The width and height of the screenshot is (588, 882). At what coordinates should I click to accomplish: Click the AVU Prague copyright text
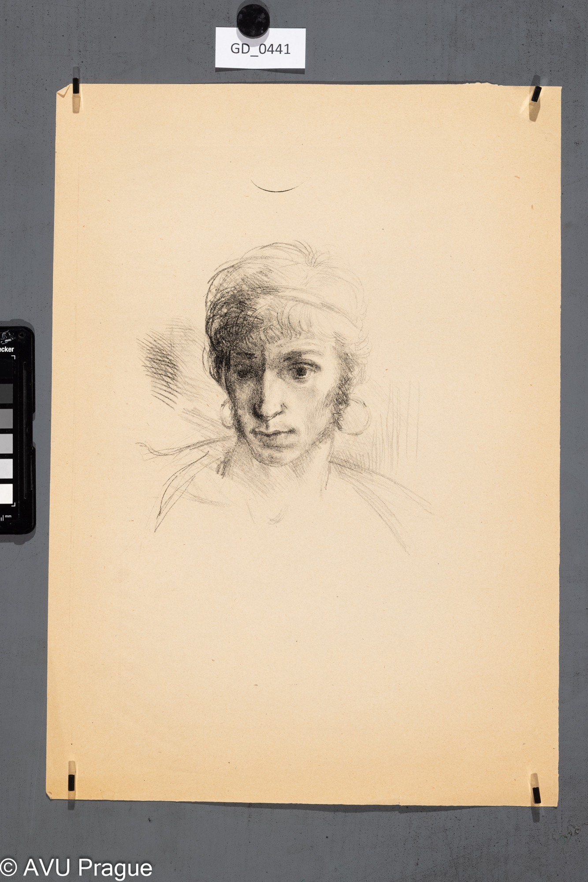coord(76,867)
